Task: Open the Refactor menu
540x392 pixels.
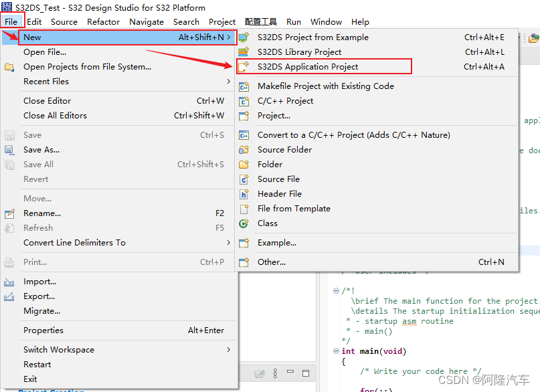Action: click(x=103, y=21)
